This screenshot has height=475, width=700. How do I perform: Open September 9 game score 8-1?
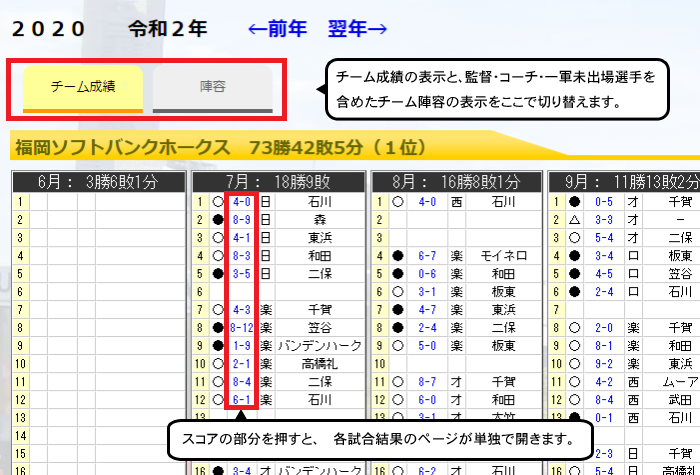[x=604, y=346]
